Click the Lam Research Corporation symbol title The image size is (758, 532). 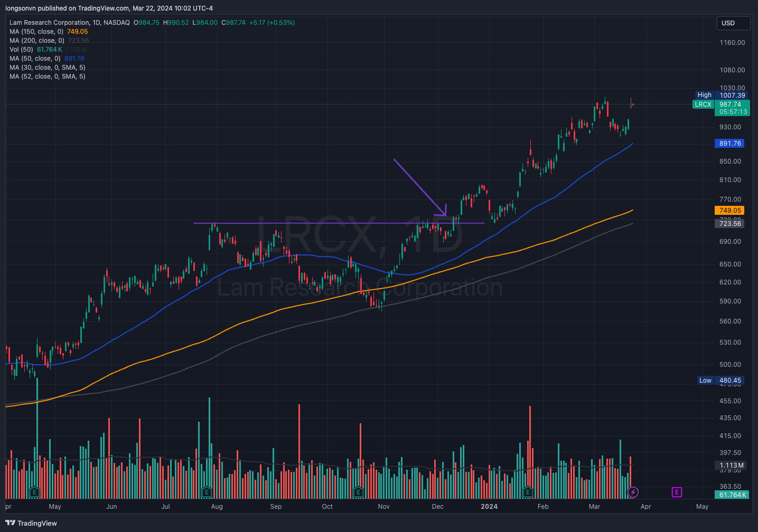click(69, 23)
